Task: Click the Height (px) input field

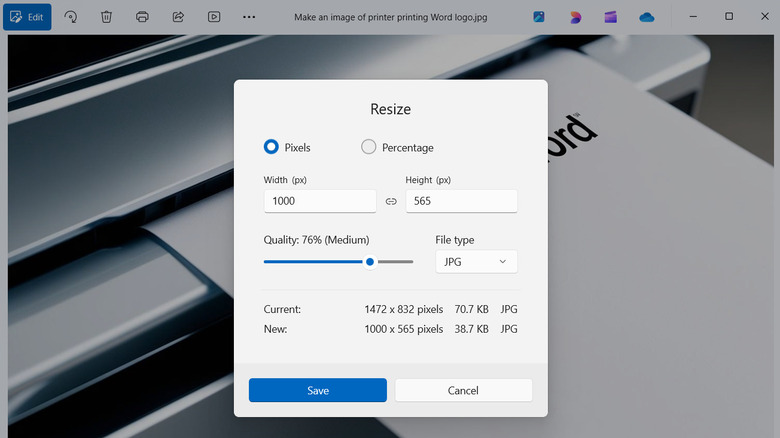Action: [461, 201]
